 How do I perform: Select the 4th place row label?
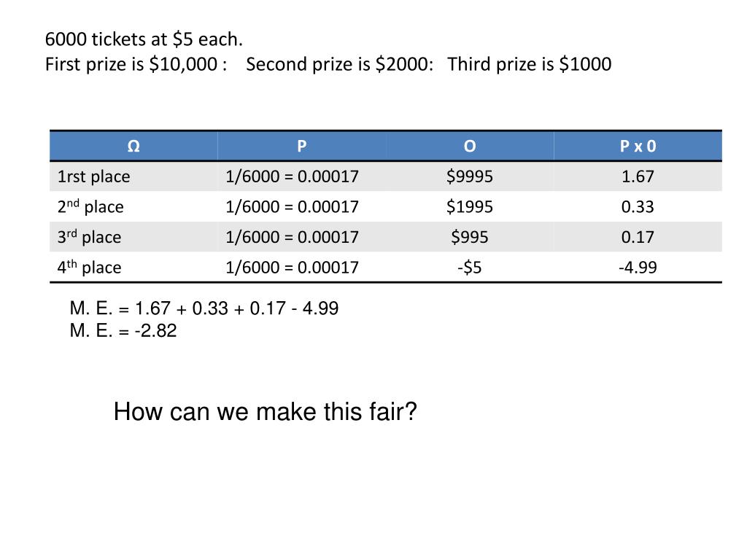coord(89,267)
